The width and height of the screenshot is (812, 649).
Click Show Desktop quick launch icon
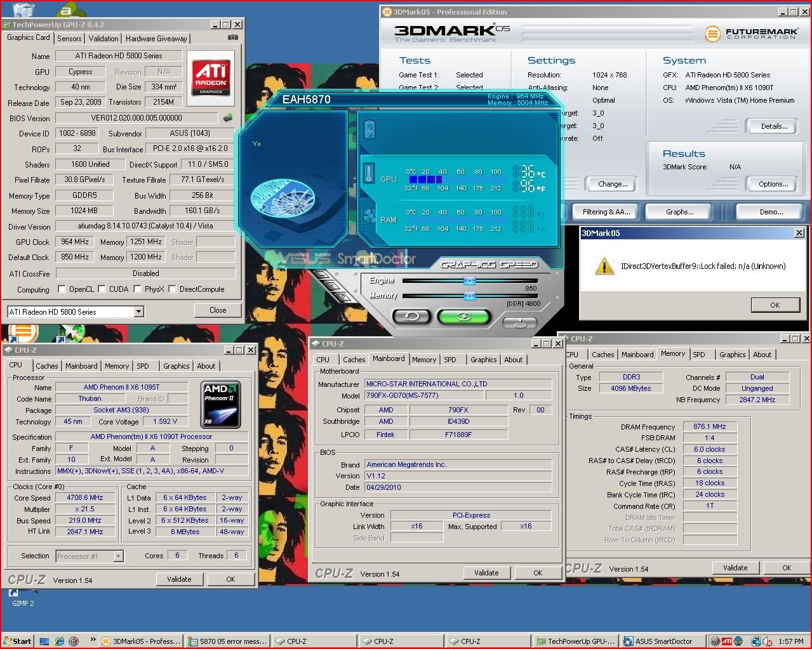click(44, 641)
